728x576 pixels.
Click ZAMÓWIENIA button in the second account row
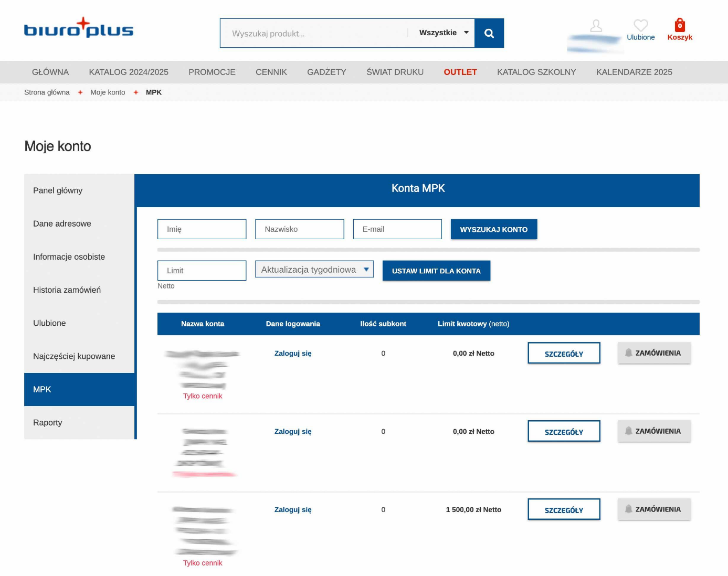point(654,431)
